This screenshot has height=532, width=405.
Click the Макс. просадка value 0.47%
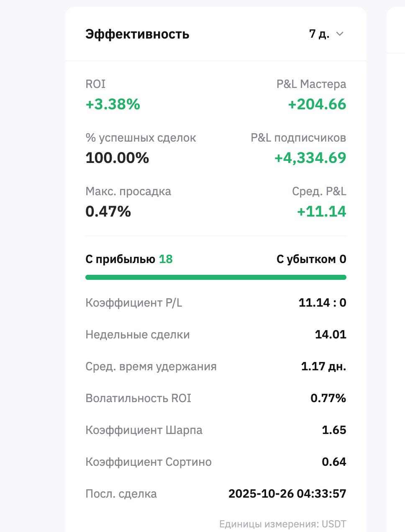[x=108, y=212]
